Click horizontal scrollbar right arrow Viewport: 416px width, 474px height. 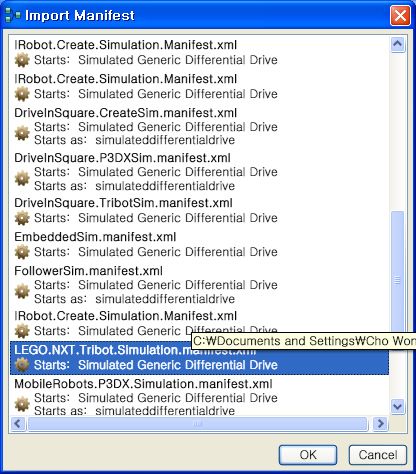[381, 424]
